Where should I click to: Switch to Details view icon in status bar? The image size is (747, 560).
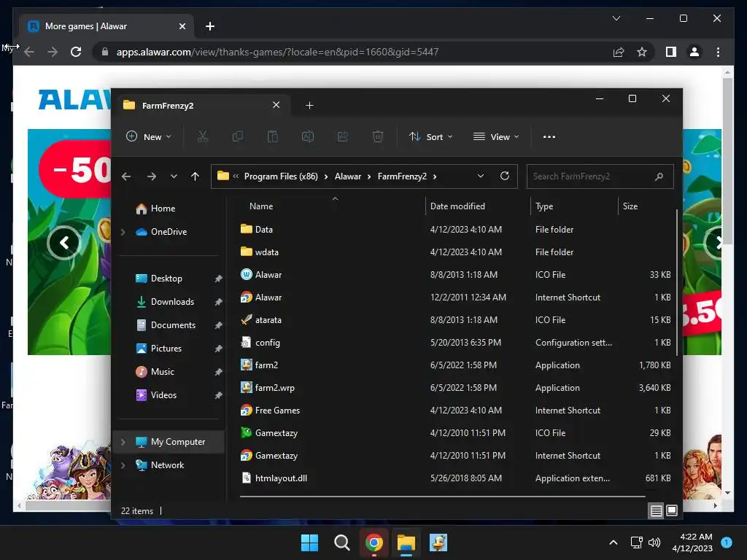(x=656, y=511)
